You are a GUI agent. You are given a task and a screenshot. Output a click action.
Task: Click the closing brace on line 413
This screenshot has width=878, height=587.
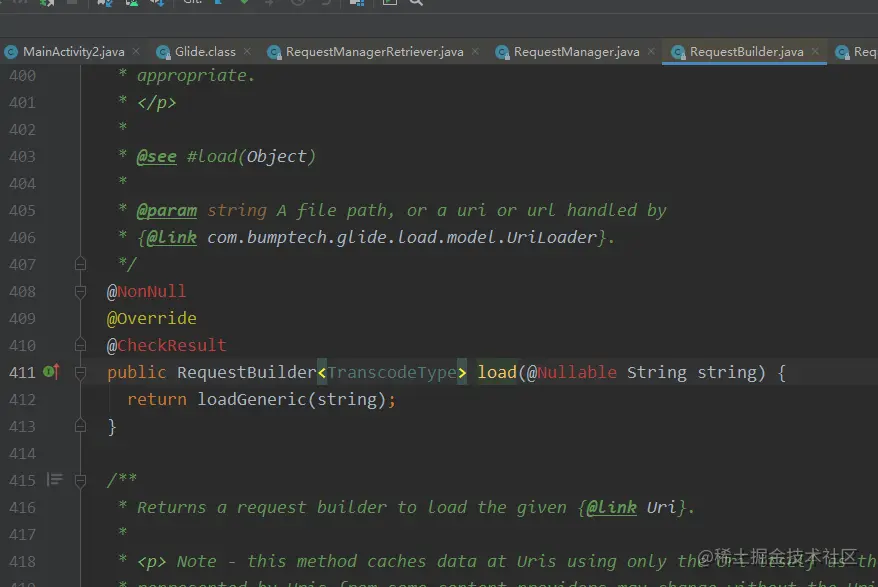[111, 427]
